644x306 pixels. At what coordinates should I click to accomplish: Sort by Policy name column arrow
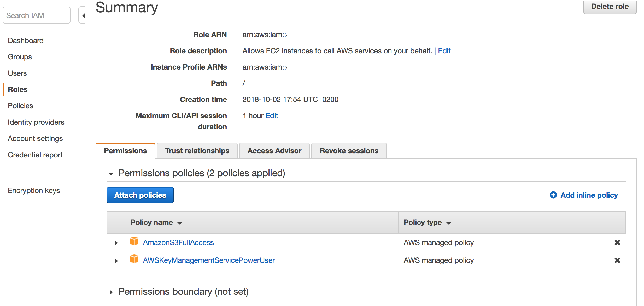click(179, 223)
